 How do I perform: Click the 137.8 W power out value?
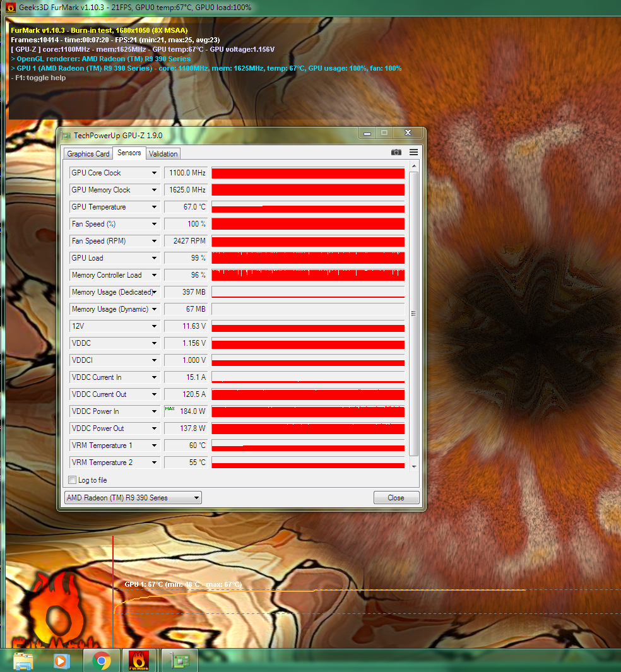pos(186,428)
